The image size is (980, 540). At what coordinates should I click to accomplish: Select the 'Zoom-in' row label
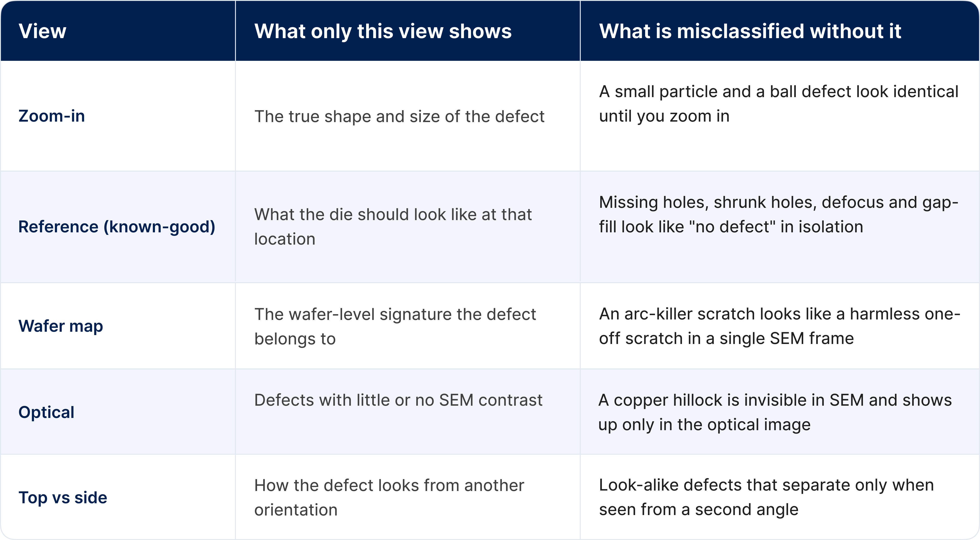click(51, 116)
